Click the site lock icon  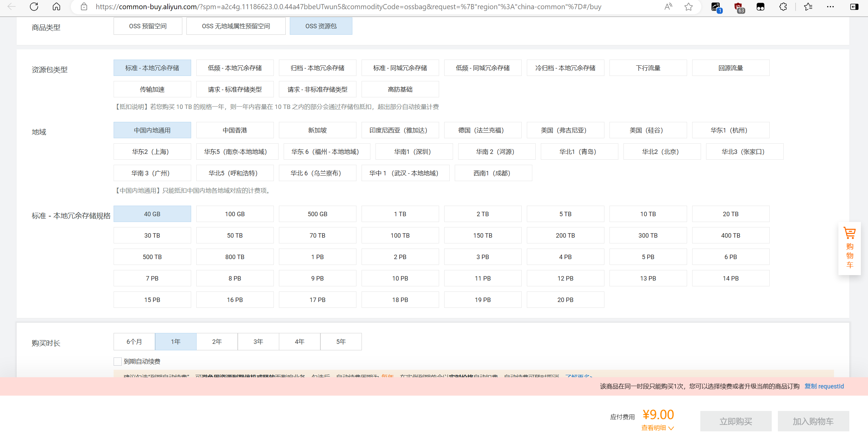(x=84, y=6)
